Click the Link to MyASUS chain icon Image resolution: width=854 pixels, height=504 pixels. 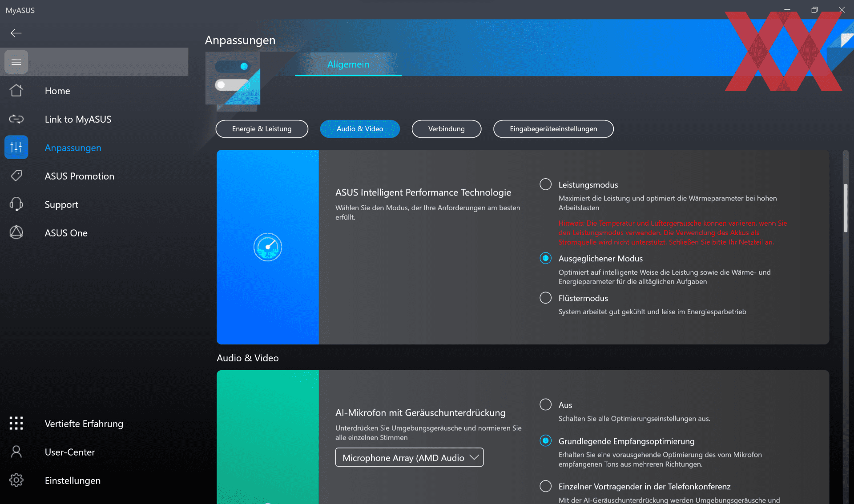tap(16, 119)
